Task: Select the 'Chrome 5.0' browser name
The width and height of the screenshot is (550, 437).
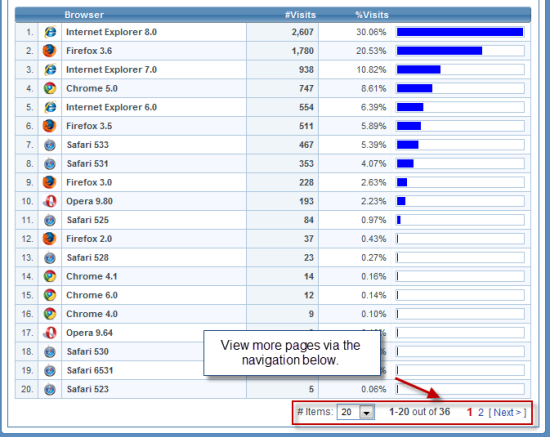Action: 92,88
